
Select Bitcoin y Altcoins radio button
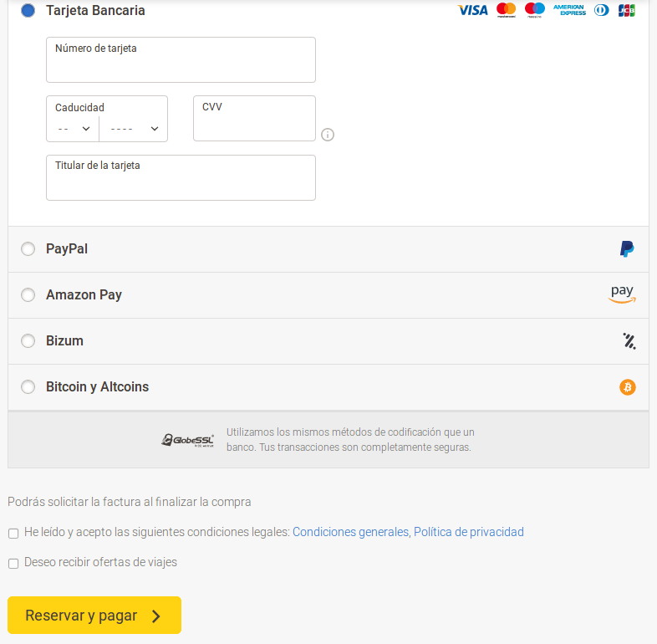28,387
